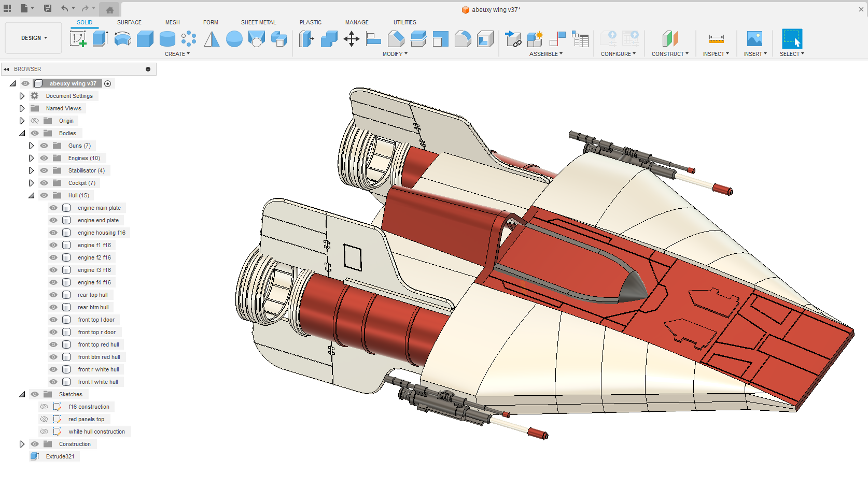Select the Split Body tool

(x=418, y=39)
